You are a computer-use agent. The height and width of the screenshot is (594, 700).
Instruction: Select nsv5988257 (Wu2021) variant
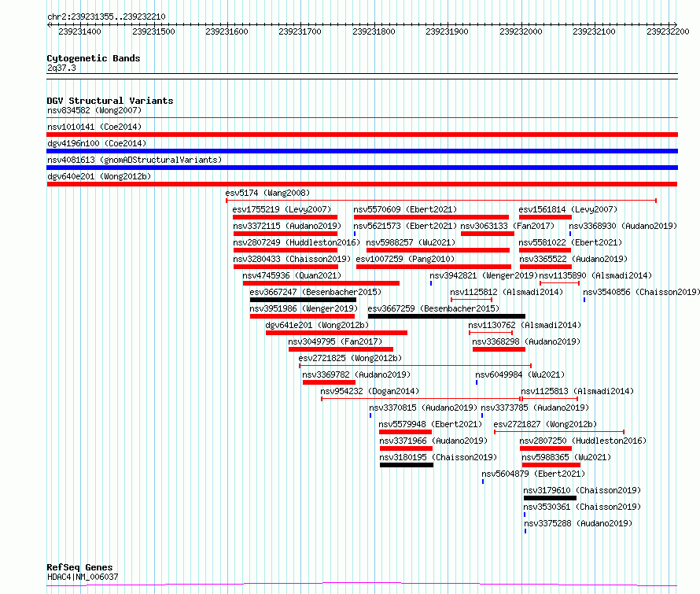pyautogui.click(x=411, y=242)
